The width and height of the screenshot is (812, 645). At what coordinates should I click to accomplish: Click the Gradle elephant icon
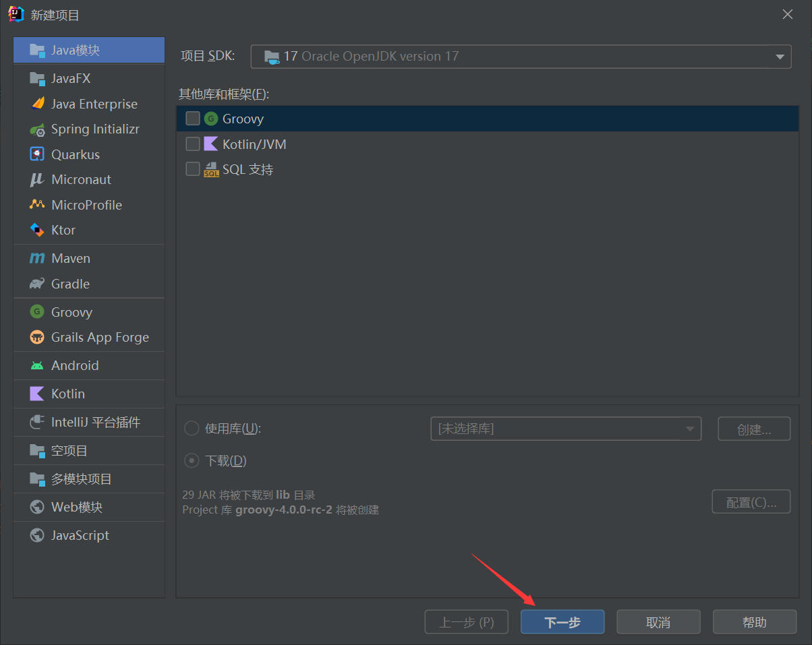pos(37,284)
